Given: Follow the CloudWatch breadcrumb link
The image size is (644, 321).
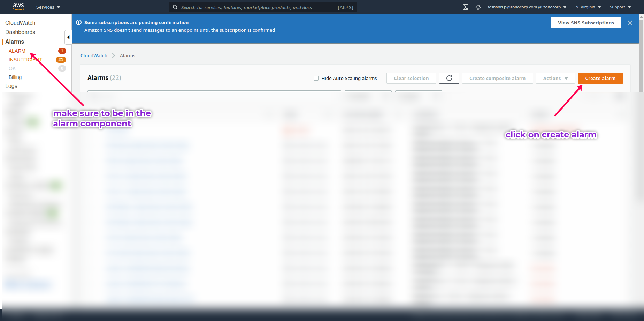Looking at the screenshot, I should 94,55.
